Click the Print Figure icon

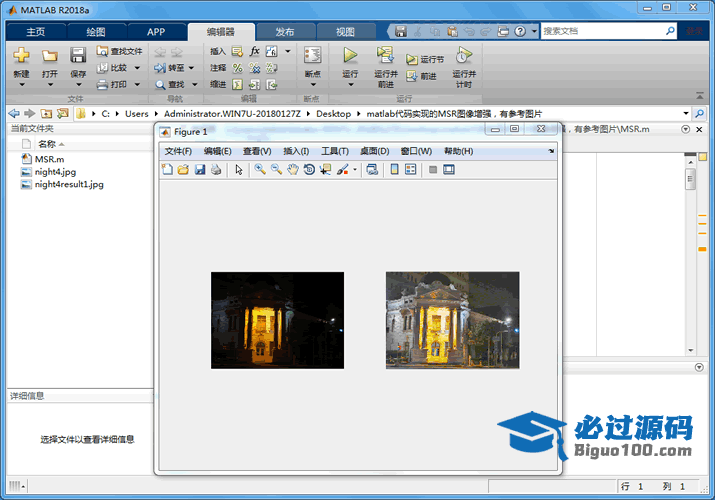(x=215, y=170)
